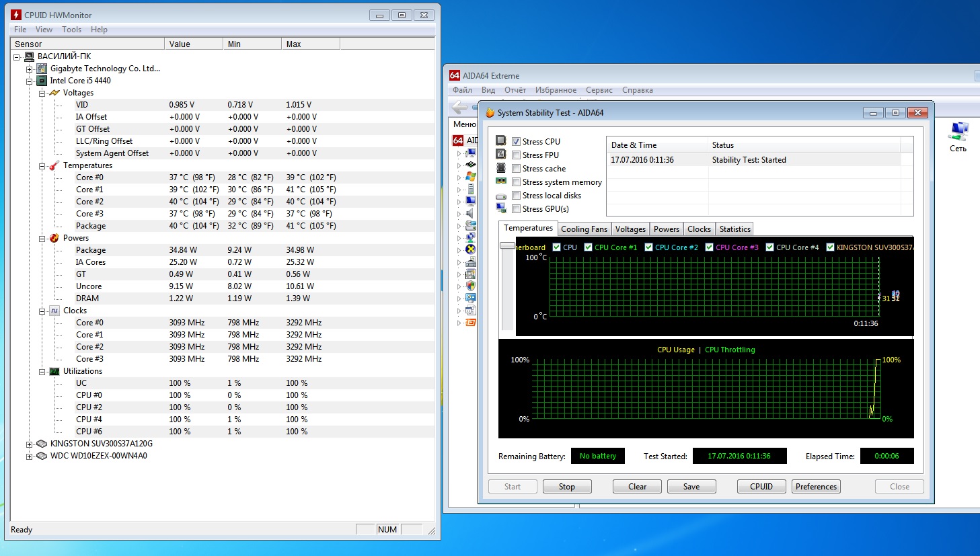Viewport: 980px width, 556px height.
Task: Click the Clear button
Action: coord(637,487)
